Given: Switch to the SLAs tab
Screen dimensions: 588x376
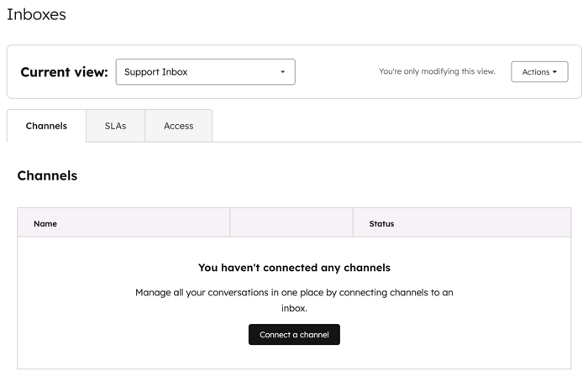Looking at the screenshot, I should tap(115, 126).
